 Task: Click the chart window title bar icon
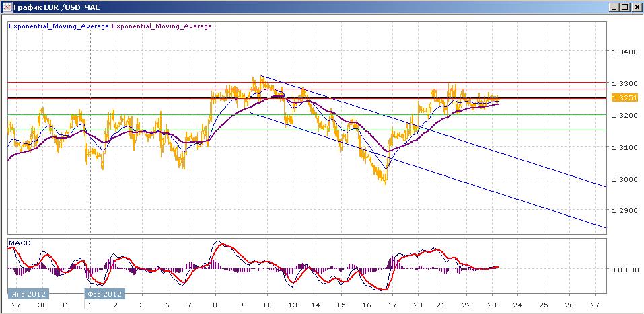7,7
